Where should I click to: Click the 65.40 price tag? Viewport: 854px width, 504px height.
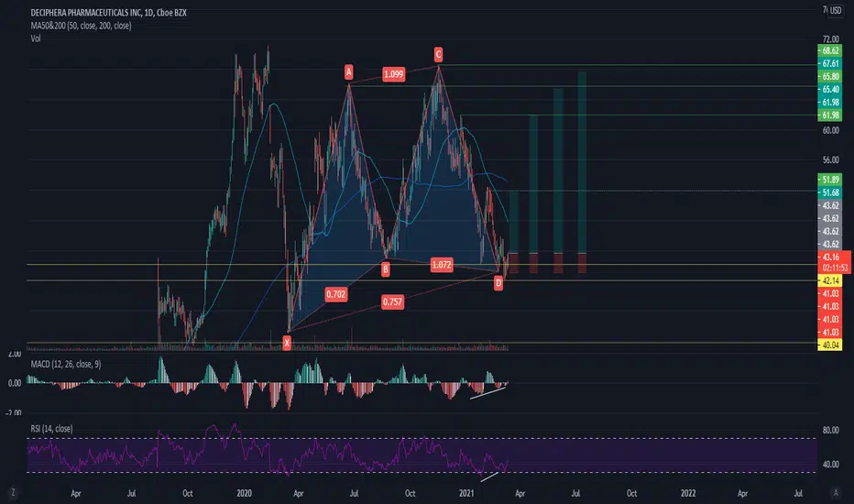[x=830, y=90]
